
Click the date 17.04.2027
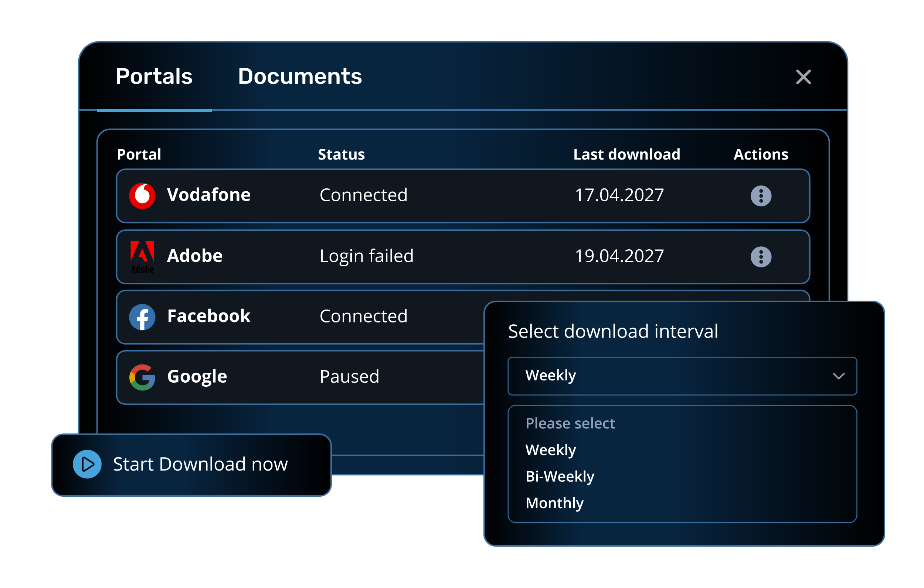point(619,195)
